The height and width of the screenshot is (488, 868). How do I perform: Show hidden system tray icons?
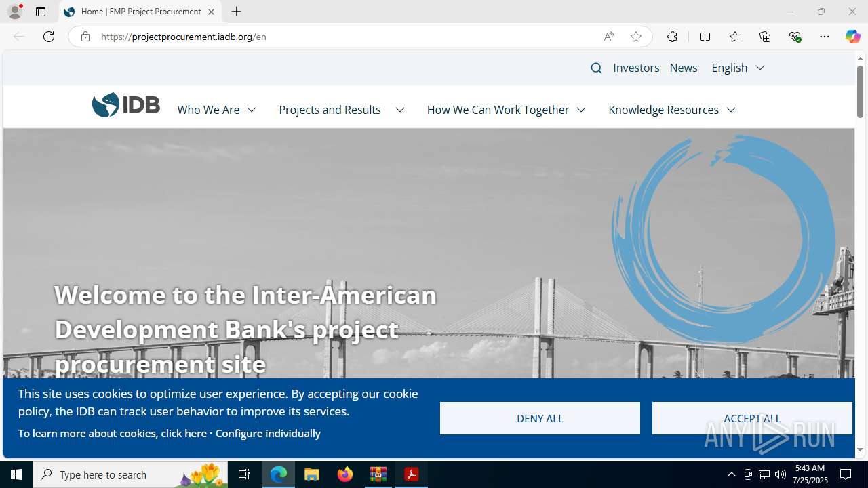click(x=731, y=474)
